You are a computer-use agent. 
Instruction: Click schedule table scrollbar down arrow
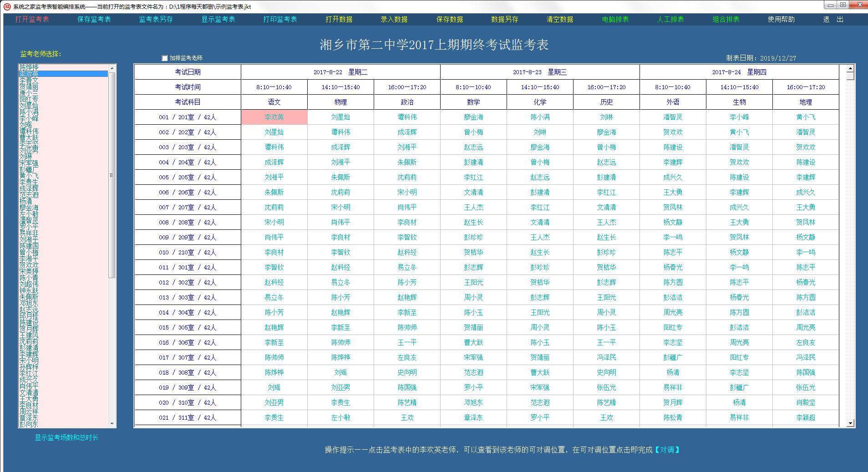point(850,423)
